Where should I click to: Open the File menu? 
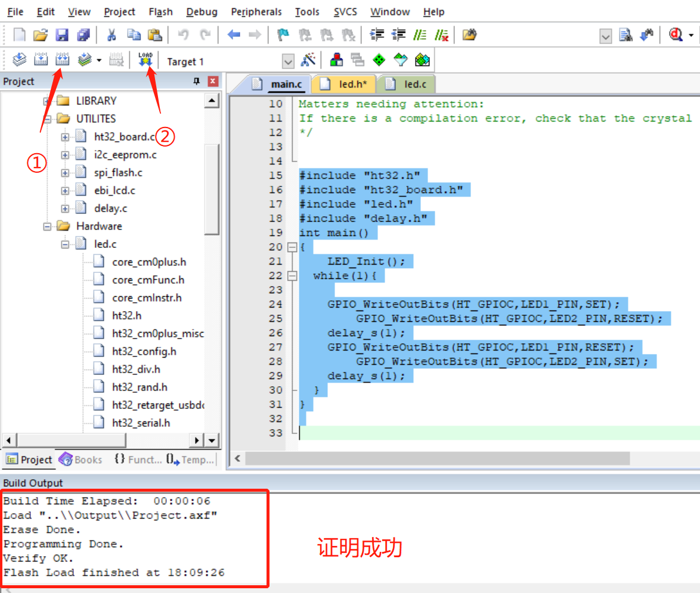16,11
